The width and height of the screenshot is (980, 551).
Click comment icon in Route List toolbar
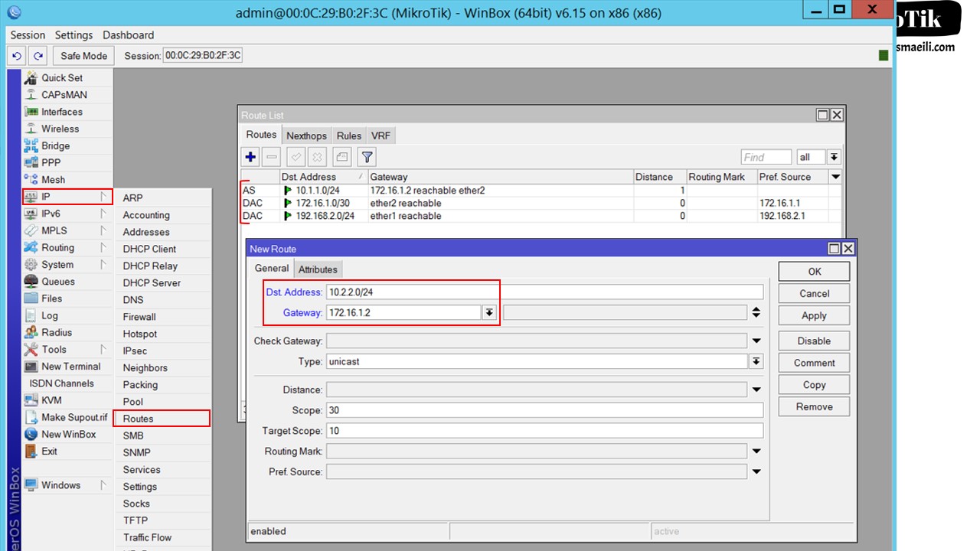pyautogui.click(x=341, y=157)
